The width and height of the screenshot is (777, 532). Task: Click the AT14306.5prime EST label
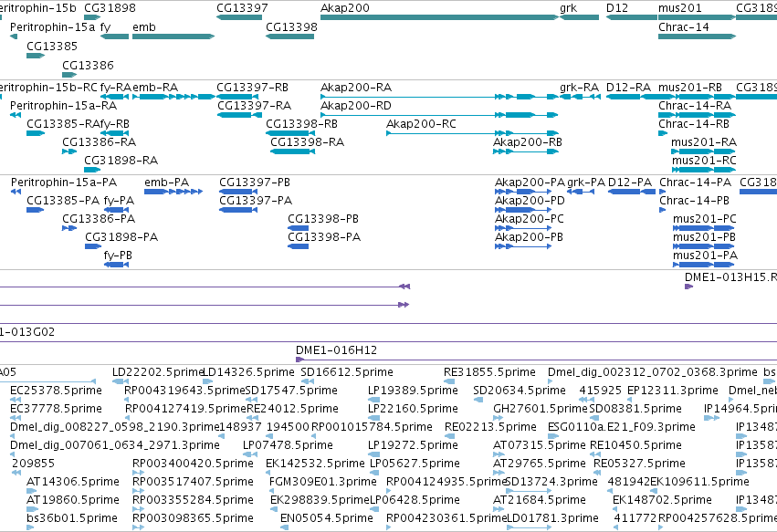[x=73, y=482]
